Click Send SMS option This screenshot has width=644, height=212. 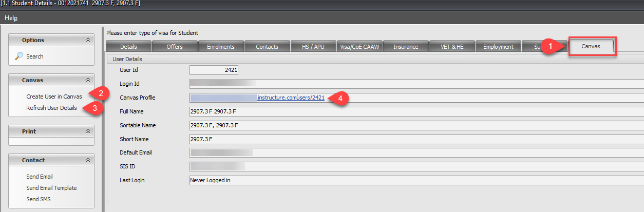click(39, 199)
